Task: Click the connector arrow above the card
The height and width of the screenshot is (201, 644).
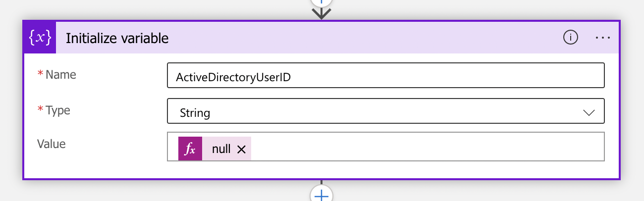Action: (x=322, y=13)
